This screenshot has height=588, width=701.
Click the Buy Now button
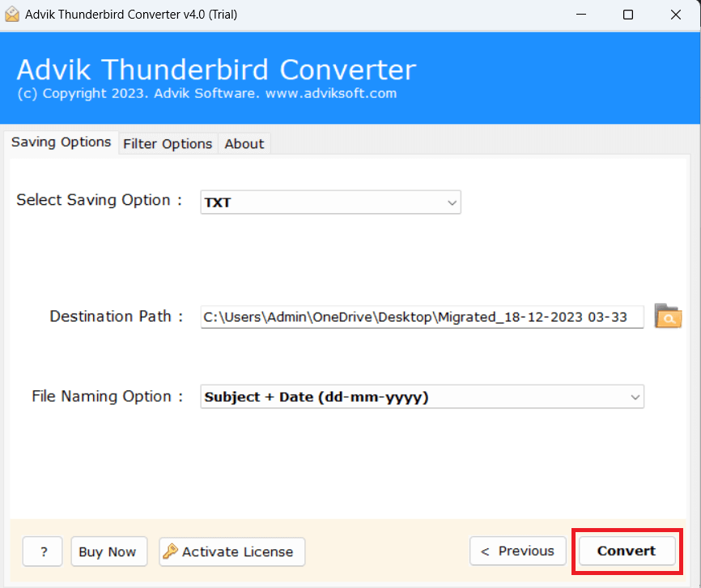click(x=108, y=552)
